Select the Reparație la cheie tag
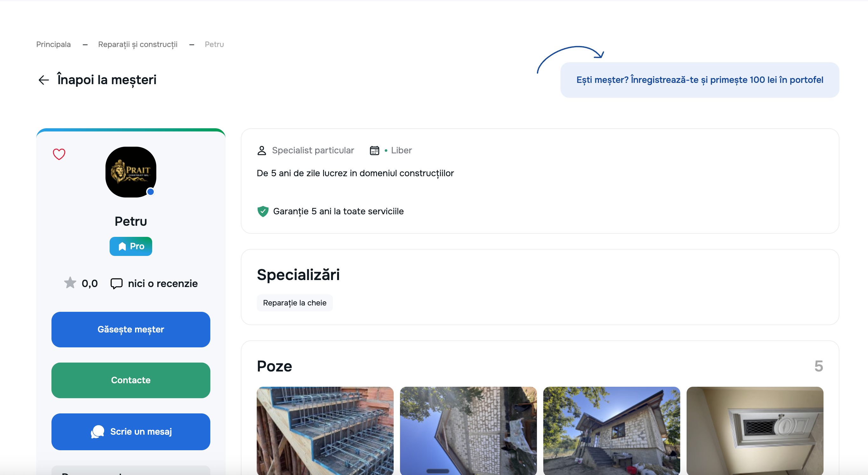 coord(295,303)
